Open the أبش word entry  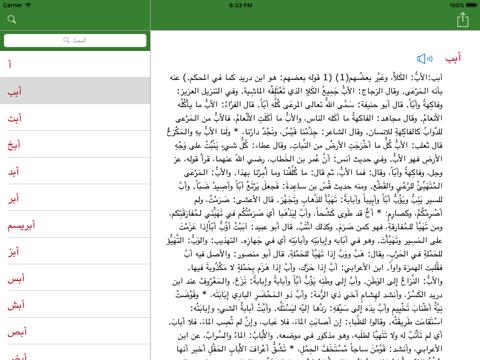[x=75, y=304]
